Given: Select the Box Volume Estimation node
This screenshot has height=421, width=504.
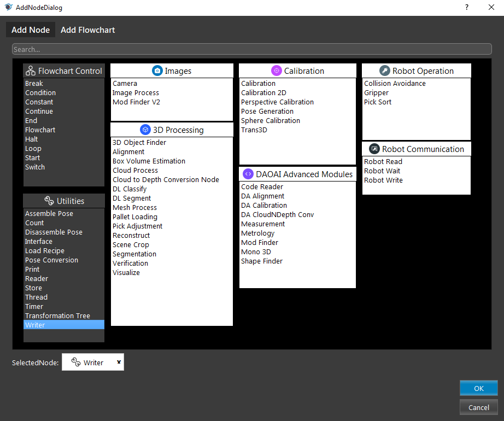Looking at the screenshot, I should pyautogui.click(x=149, y=161).
